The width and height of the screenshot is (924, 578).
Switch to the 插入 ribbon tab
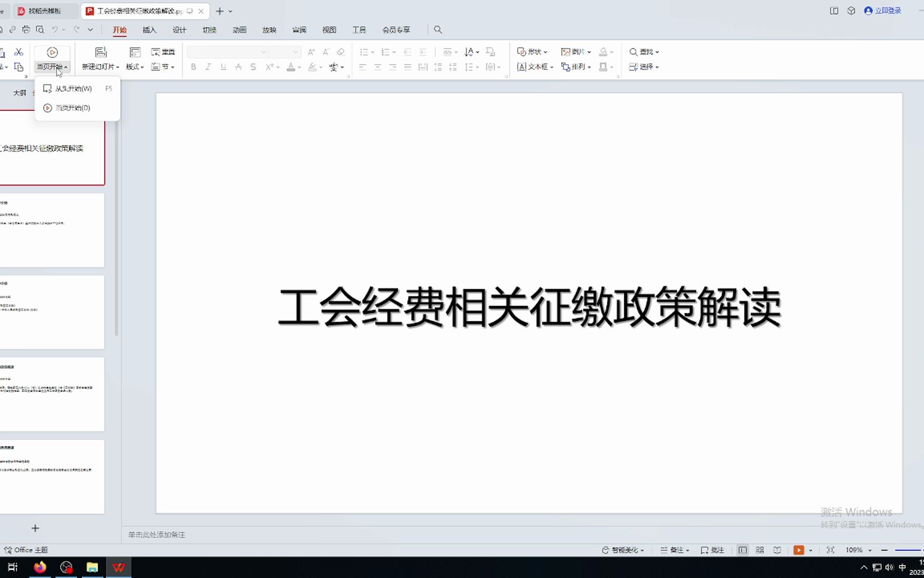[150, 30]
